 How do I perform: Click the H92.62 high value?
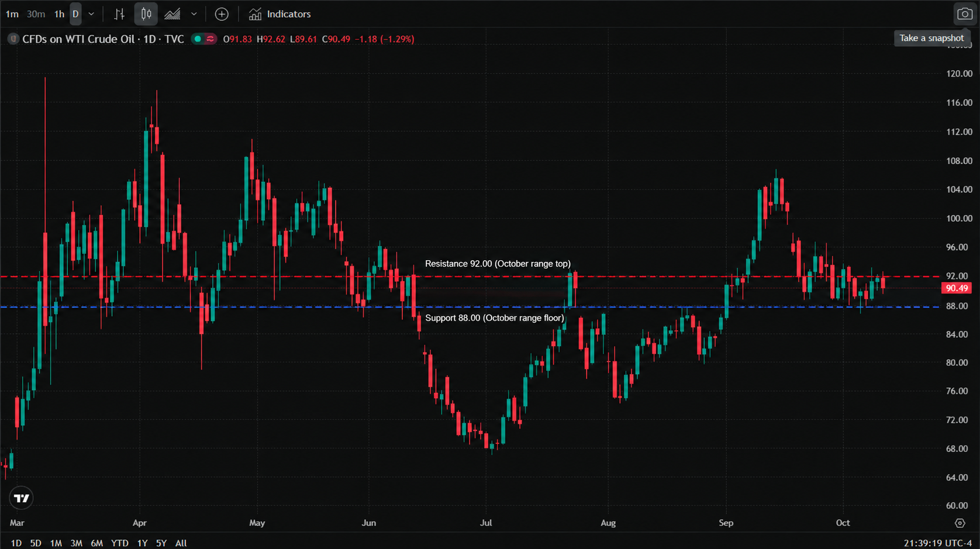pos(271,39)
